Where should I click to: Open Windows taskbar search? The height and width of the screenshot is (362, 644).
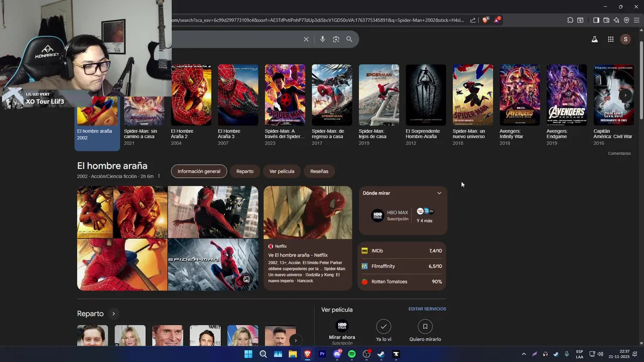[263, 354]
